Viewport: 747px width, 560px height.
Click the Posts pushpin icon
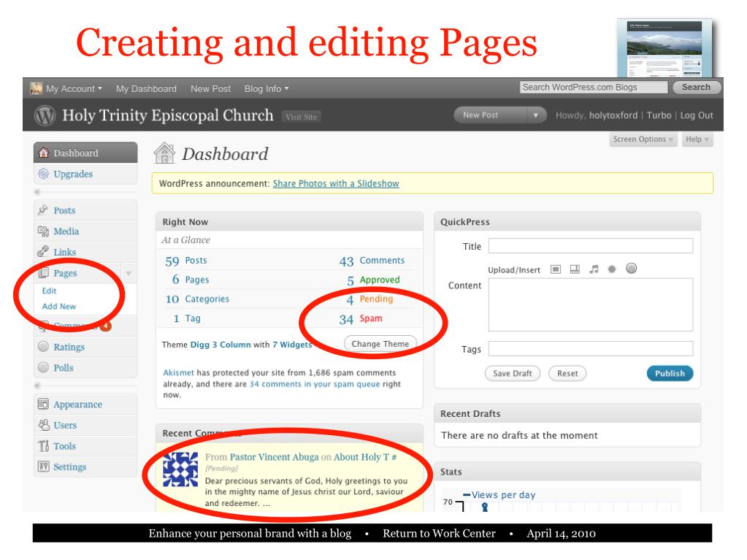point(43,210)
